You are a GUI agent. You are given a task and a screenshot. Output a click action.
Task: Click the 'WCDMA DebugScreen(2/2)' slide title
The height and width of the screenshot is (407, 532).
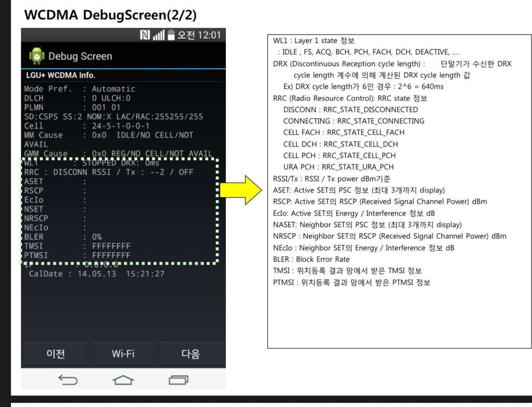click(x=110, y=15)
